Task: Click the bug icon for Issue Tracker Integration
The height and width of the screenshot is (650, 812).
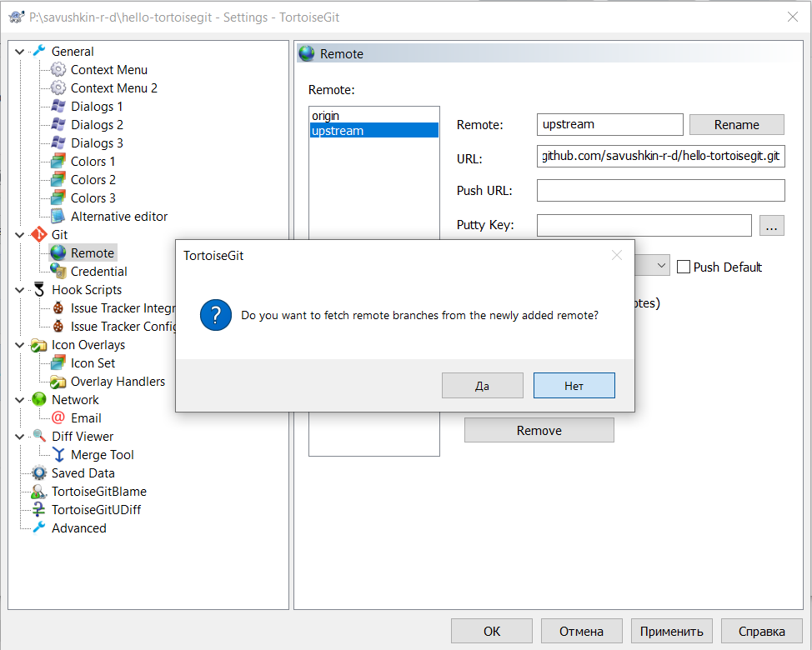Action: click(58, 308)
